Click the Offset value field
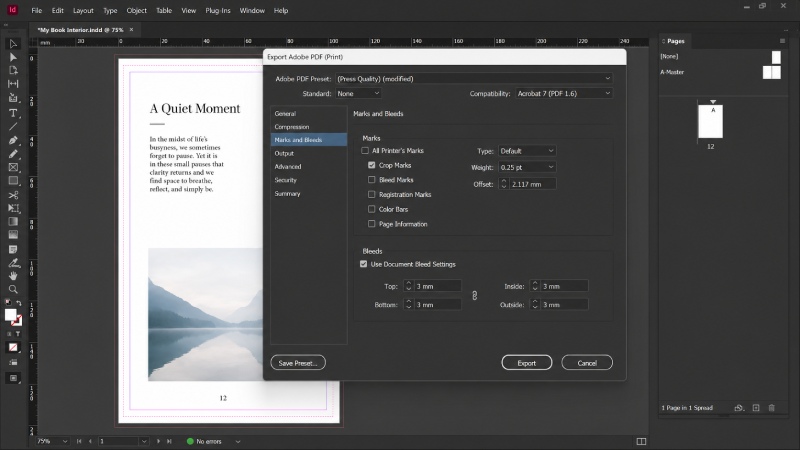This screenshot has width=800, height=450. click(533, 184)
